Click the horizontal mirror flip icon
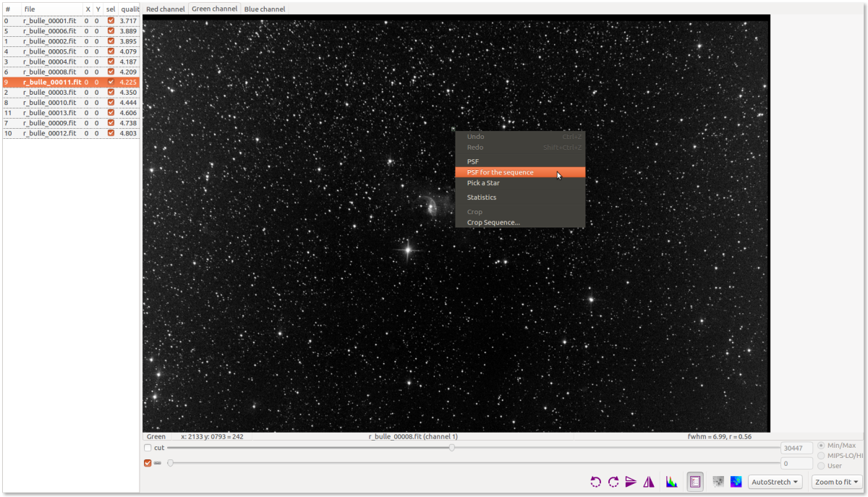Screen dimensions: 868x497 point(649,482)
